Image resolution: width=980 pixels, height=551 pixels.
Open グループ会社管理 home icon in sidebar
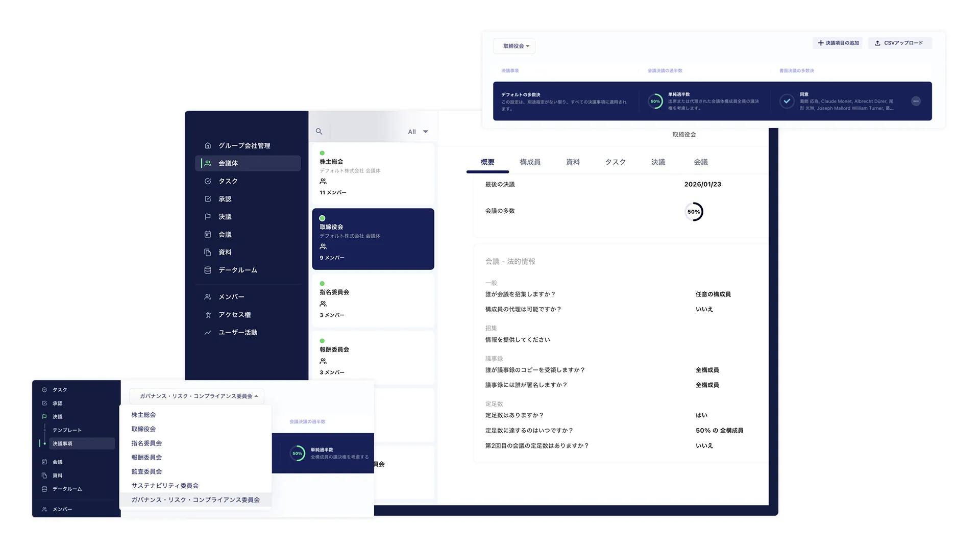pyautogui.click(x=208, y=145)
